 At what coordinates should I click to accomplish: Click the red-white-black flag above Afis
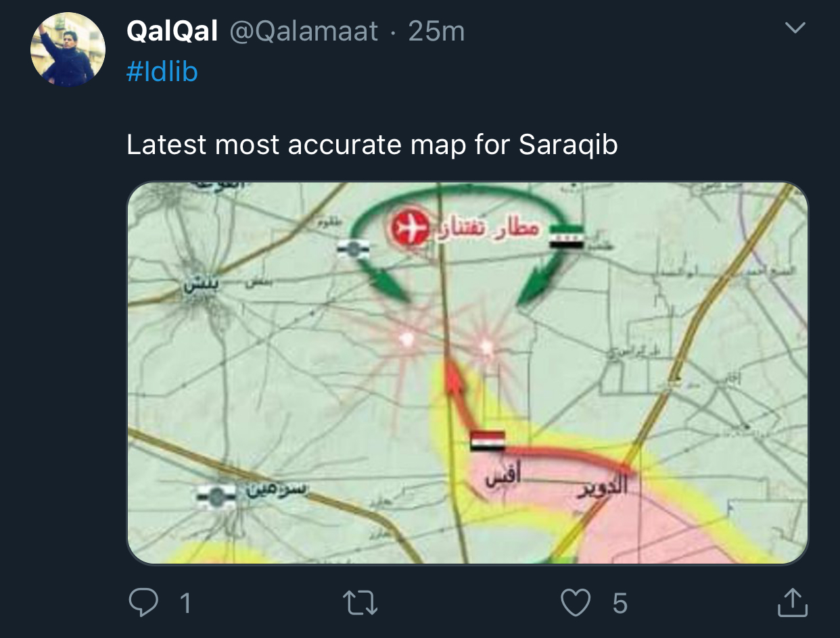(x=488, y=441)
